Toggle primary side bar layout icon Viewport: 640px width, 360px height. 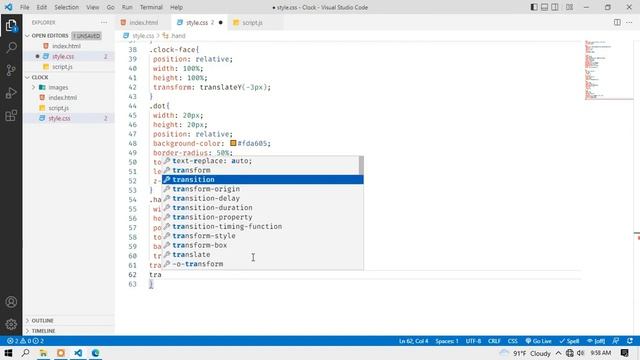(534, 7)
